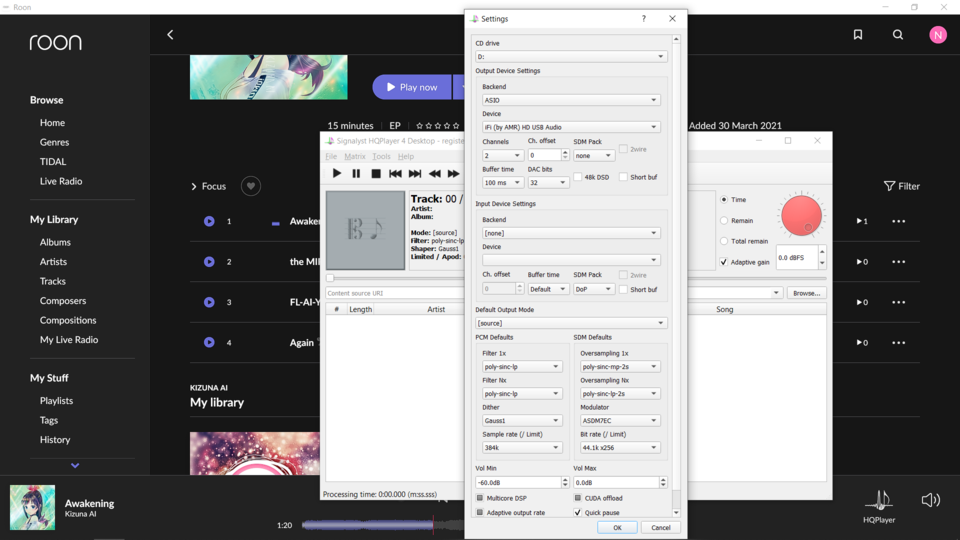The image size is (960, 540).
Task: Open Bit rate 44.1k x256 dropdown
Action: click(620, 448)
